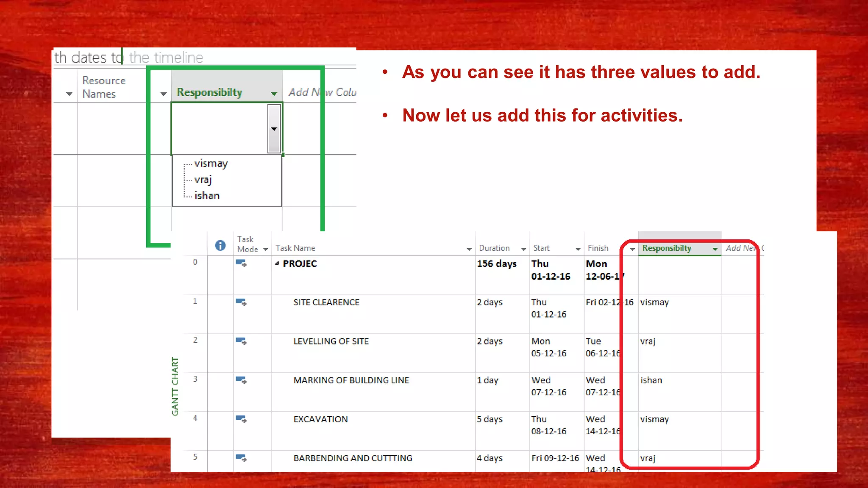
Task: Click task mode icon for SITE CLEARENCE
Action: click(241, 302)
